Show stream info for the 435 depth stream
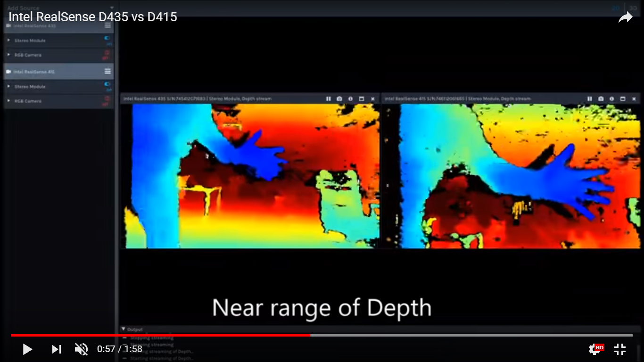 pyautogui.click(x=350, y=99)
